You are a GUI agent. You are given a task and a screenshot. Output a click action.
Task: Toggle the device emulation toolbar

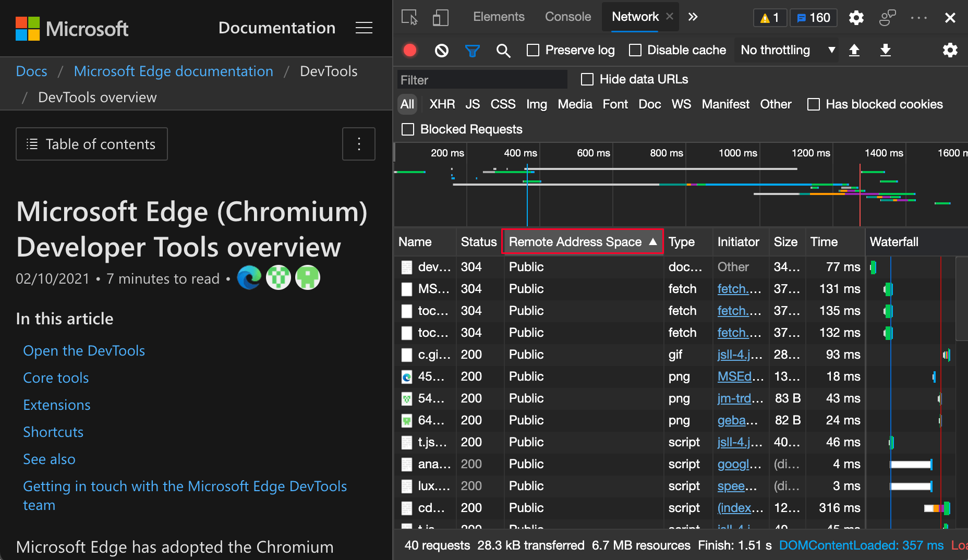click(x=441, y=17)
